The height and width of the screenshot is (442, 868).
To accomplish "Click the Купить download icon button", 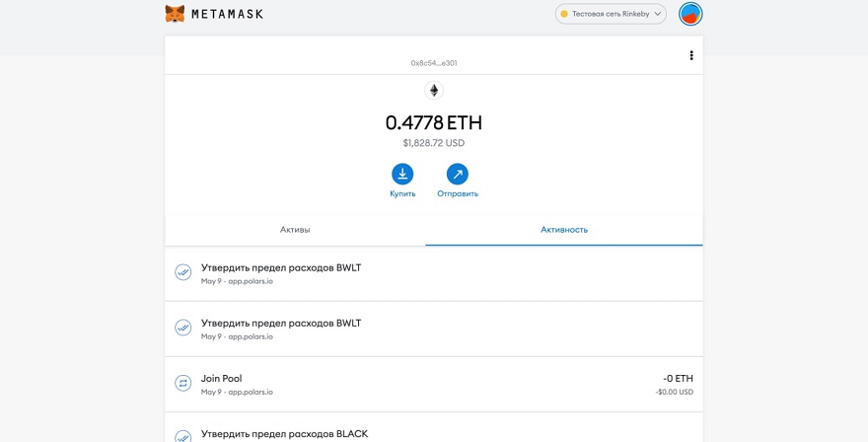I will pyautogui.click(x=402, y=174).
